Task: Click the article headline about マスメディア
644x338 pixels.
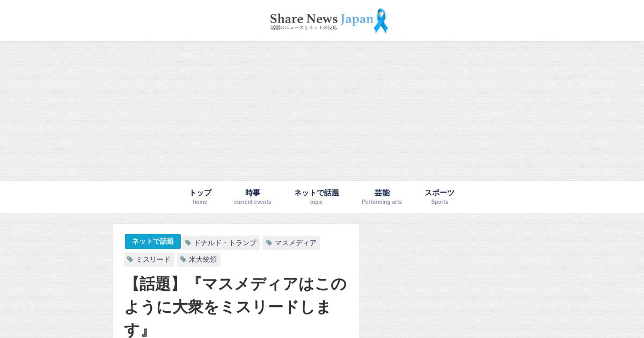Action: click(236, 306)
